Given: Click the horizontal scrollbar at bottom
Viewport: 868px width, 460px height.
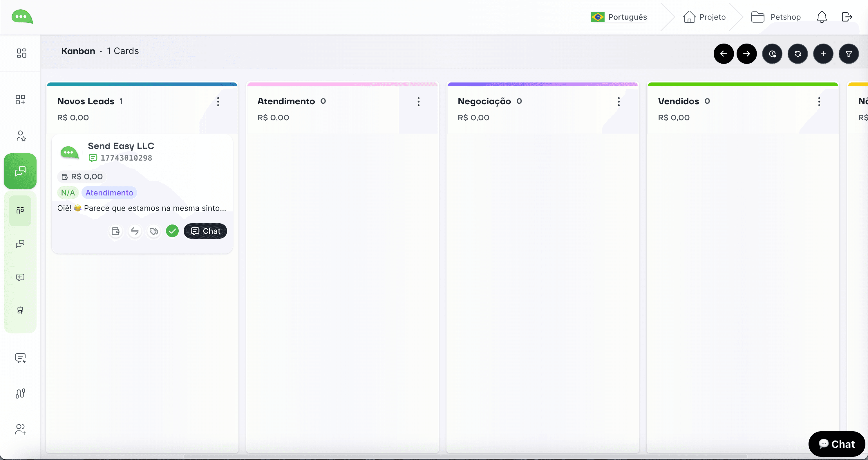Looking at the screenshot, I should (x=465, y=456).
